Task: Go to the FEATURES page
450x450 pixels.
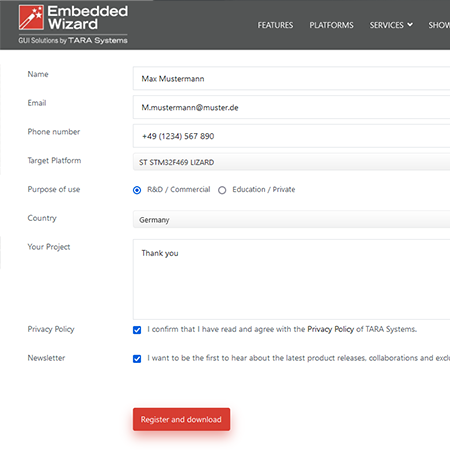Action: [x=275, y=25]
